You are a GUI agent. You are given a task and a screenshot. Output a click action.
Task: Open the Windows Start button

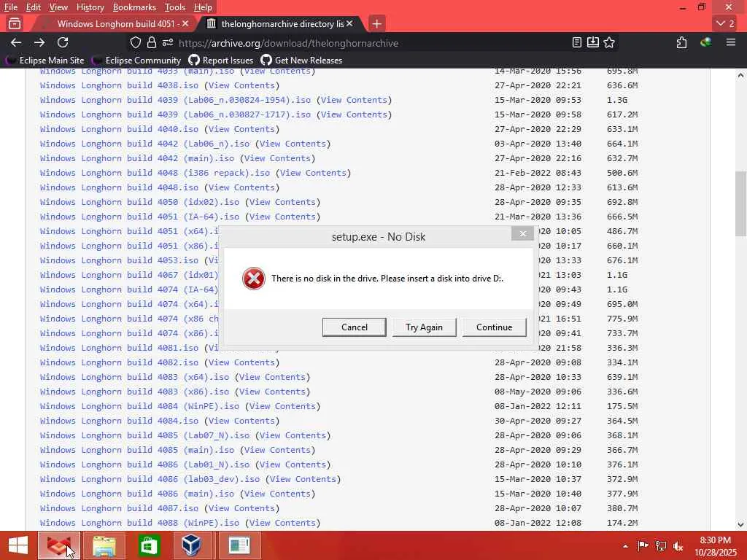click(x=18, y=545)
